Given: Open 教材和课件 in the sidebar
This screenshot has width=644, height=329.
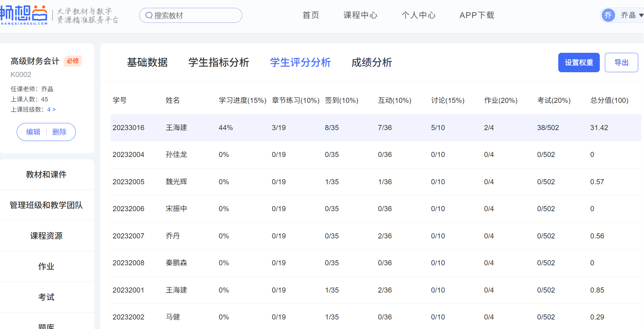Looking at the screenshot, I should (x=46, y=175).
